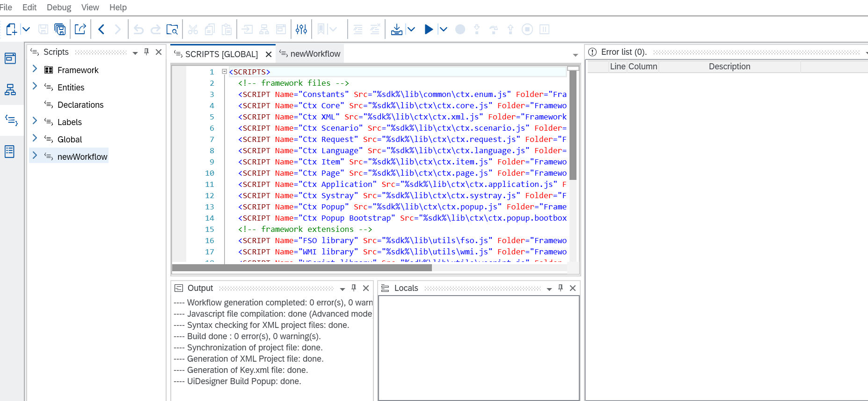Start debugging with the Play icon
Image resolution: width=868 pixels, height=401 pixels.
click(x=428, y=30)
